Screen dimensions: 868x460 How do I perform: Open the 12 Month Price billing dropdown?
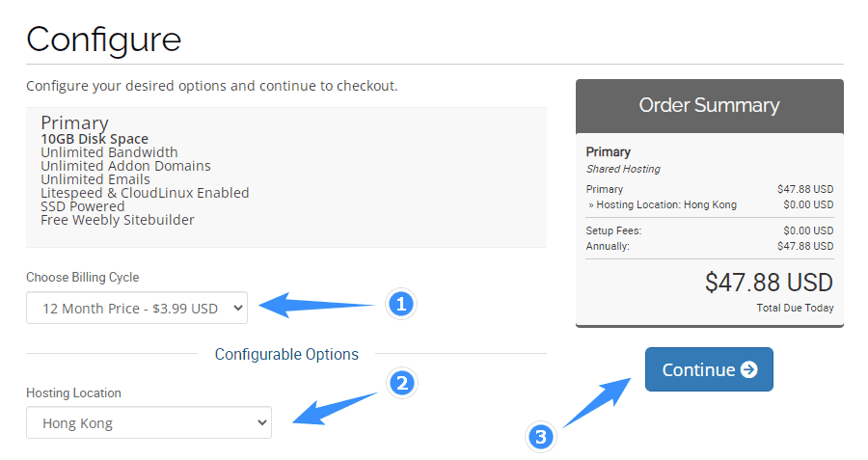137,308
